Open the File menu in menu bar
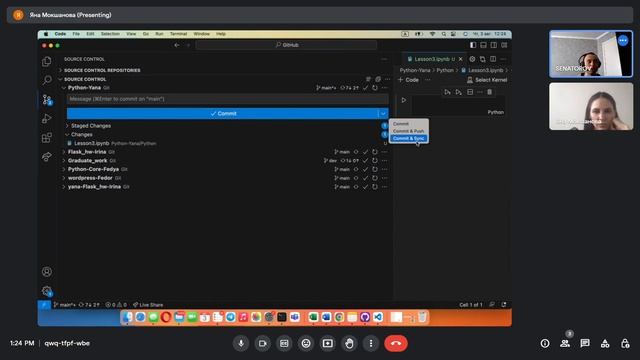Image resolution: width=640 pixels, height=360 pixels. [76, 34]
